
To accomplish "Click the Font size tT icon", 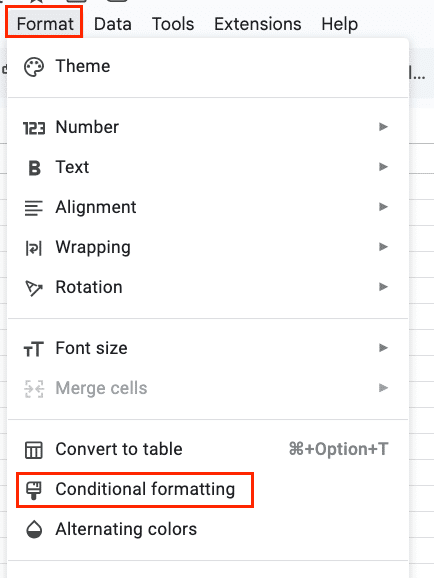I will click(x=34, y=349).
